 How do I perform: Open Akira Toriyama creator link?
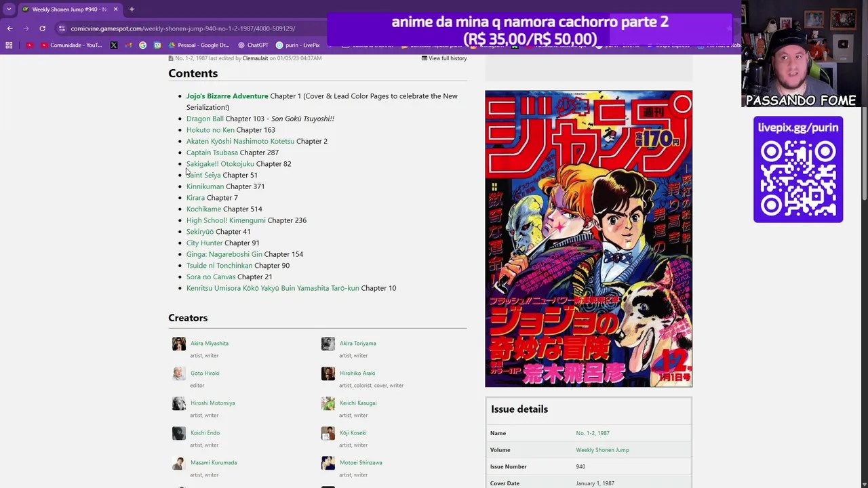pos(358,344)
